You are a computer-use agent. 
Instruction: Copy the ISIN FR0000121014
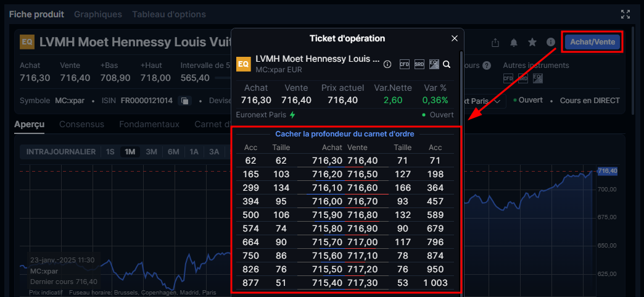tap(185, 101)
